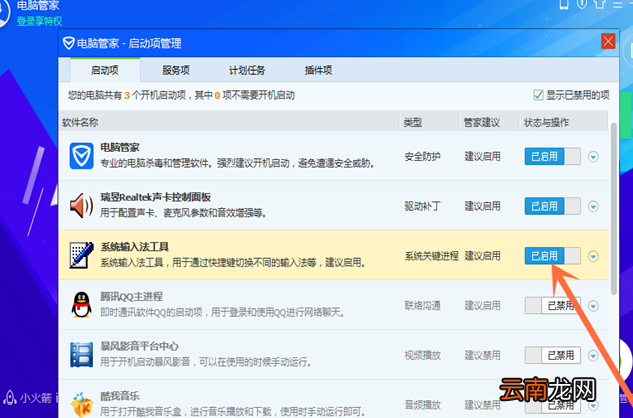Expand options arrow for 电脑管家 row
This screenshot has height=418, width=633.
(x=593, y=157)
